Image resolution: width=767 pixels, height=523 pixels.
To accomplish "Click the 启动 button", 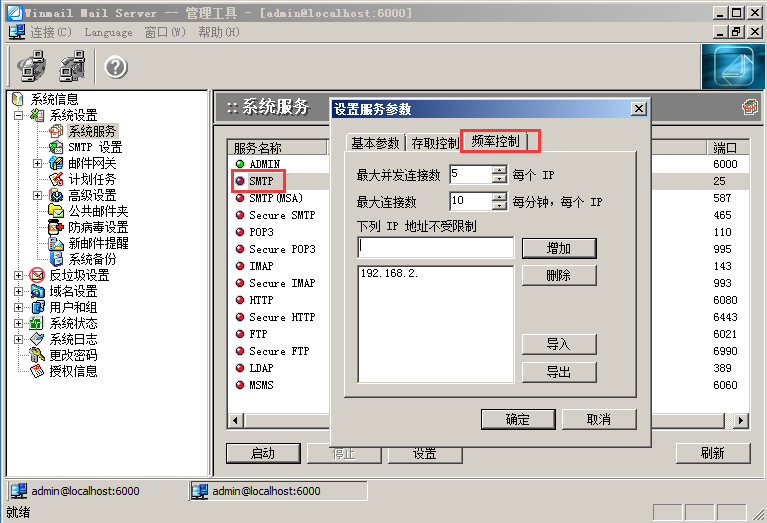I will [x=263, y=453].
